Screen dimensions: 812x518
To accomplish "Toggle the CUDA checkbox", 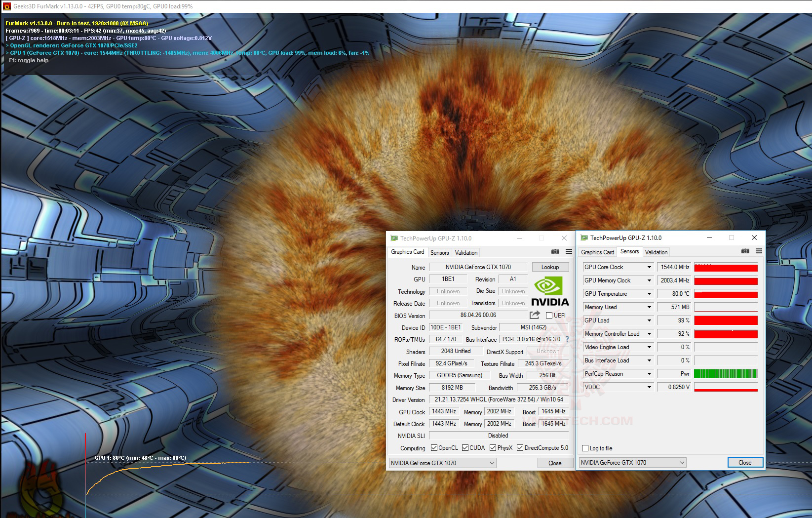I will click(x=465, y=448).
